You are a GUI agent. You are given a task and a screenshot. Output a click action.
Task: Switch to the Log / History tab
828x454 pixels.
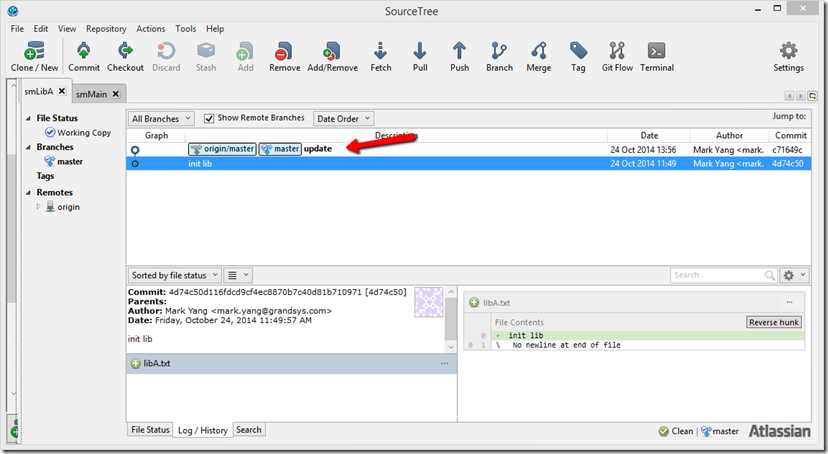pos(203,430)
